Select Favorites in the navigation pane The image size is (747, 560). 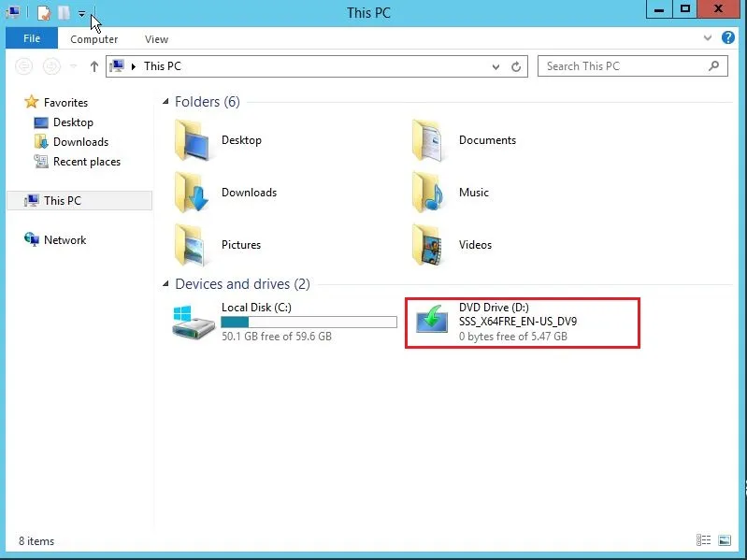65,103
